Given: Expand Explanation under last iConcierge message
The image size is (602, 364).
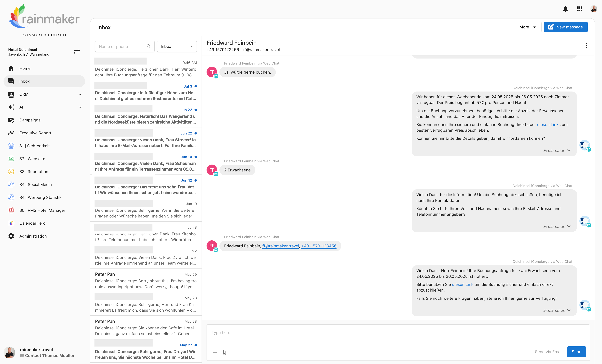Looking at the screenshot, I should [x=557, y=310].
